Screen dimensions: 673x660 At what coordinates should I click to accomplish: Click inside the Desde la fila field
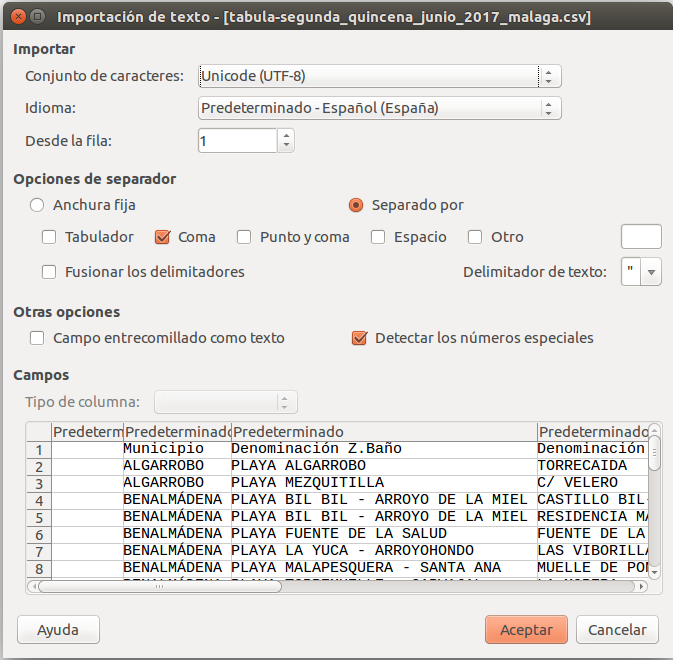pos(237,141)
